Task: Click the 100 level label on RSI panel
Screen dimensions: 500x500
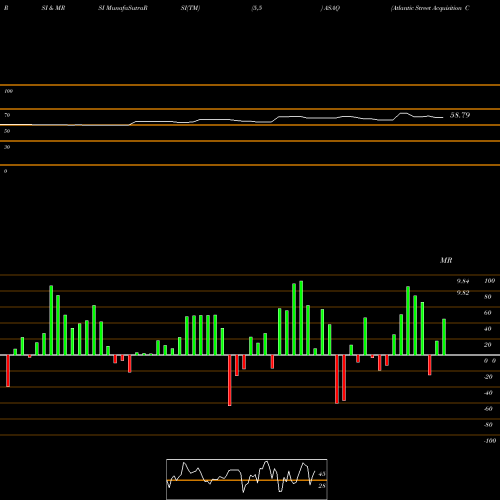Action: (8, 91)
